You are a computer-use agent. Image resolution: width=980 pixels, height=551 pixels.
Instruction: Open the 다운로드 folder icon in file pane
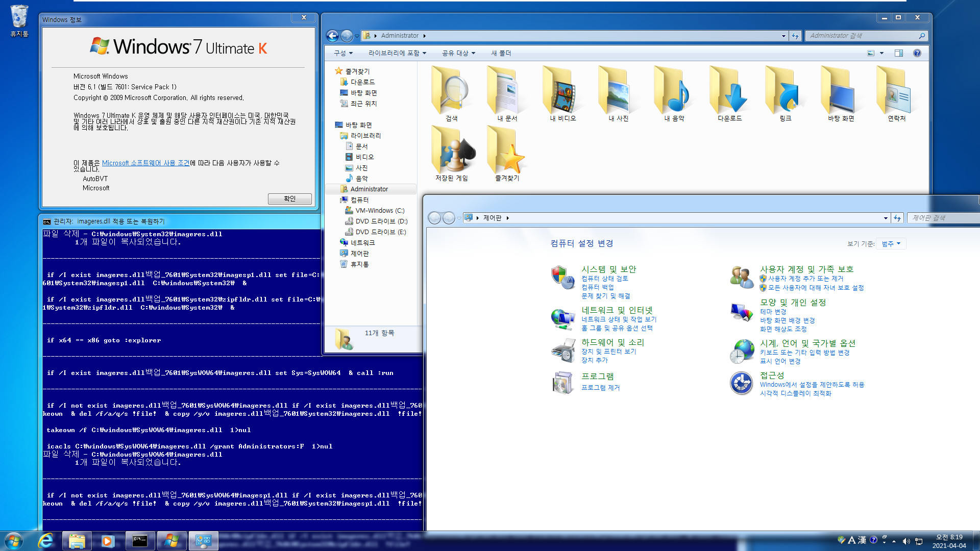729,94
